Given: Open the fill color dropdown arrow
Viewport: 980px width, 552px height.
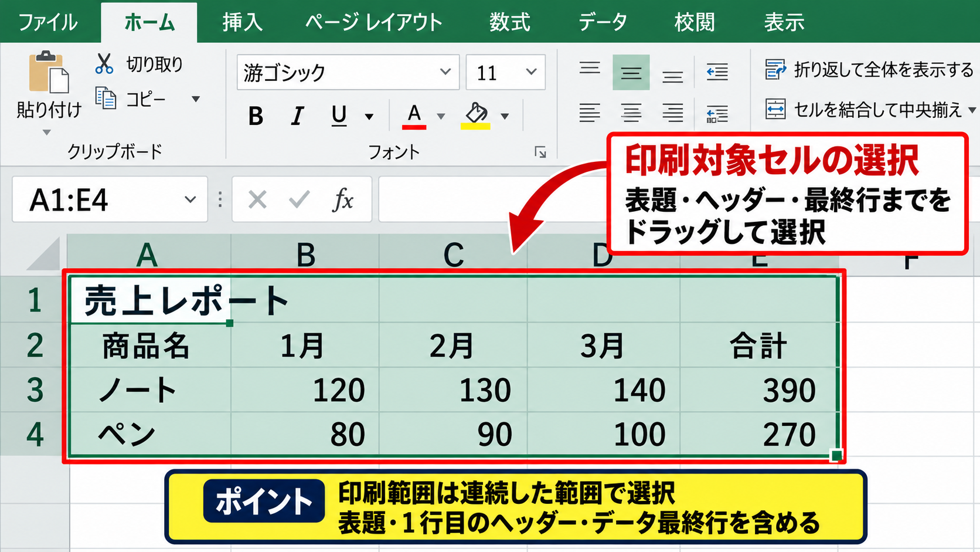Looking at the screenshot, I should 505,116.
